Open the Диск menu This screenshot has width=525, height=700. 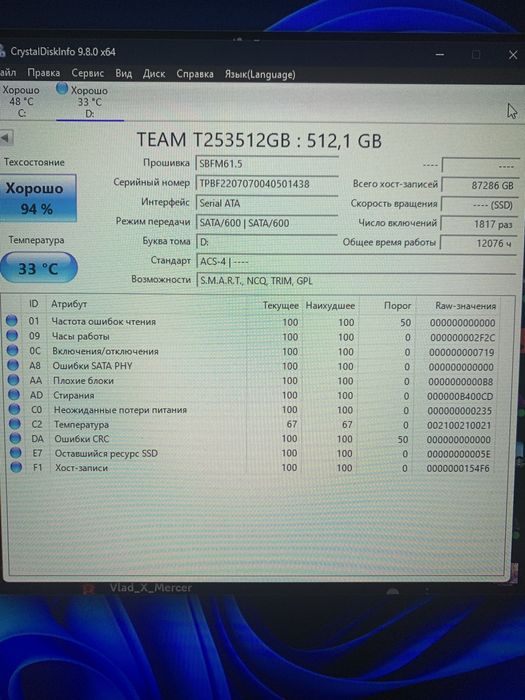coord(154,74)
